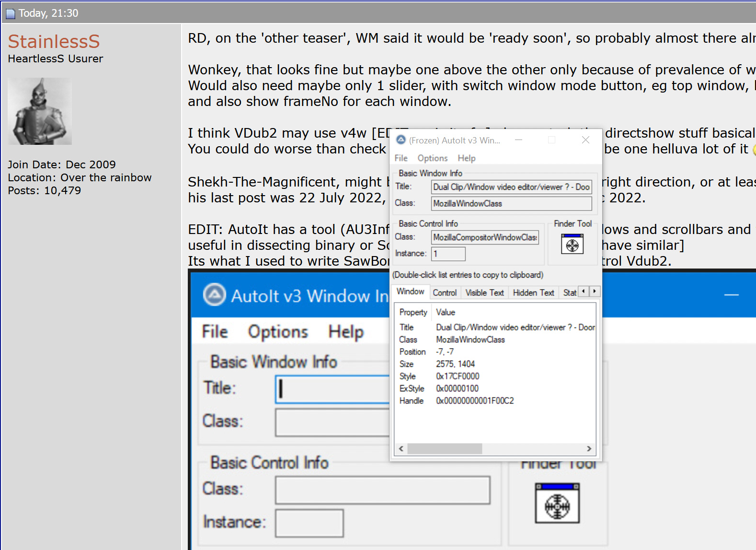Click the empty Instance field in enlarged screenshot
Viewport: 756px width, 550px height.
pyautogui.click(x=309, y=523)
